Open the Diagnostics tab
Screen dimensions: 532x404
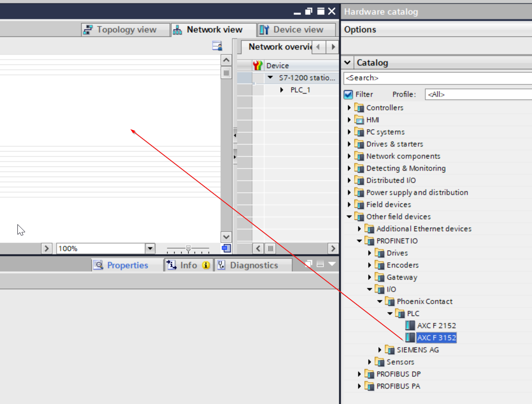tap(253, 265)
